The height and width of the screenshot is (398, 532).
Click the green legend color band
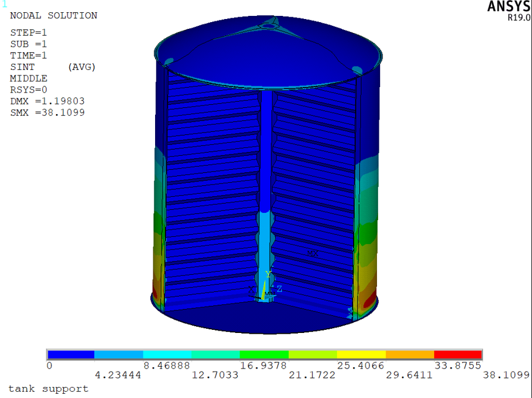[264, 354]
